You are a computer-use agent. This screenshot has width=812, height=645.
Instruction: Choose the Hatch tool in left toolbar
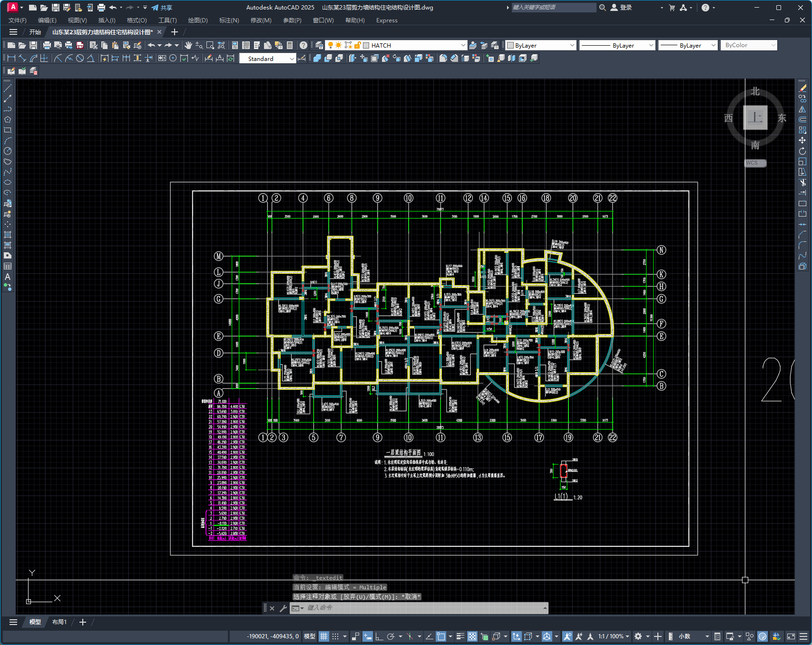tap(8, 235)
